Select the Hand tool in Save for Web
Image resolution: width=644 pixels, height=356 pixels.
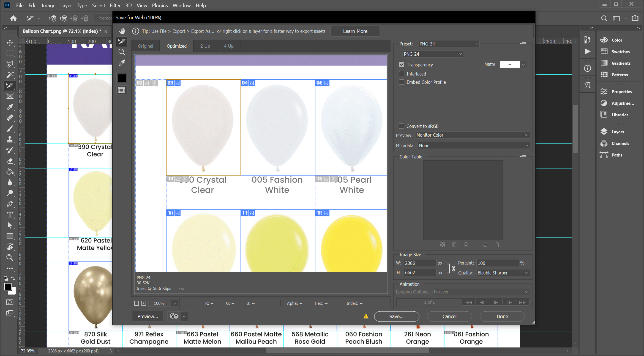122,31
